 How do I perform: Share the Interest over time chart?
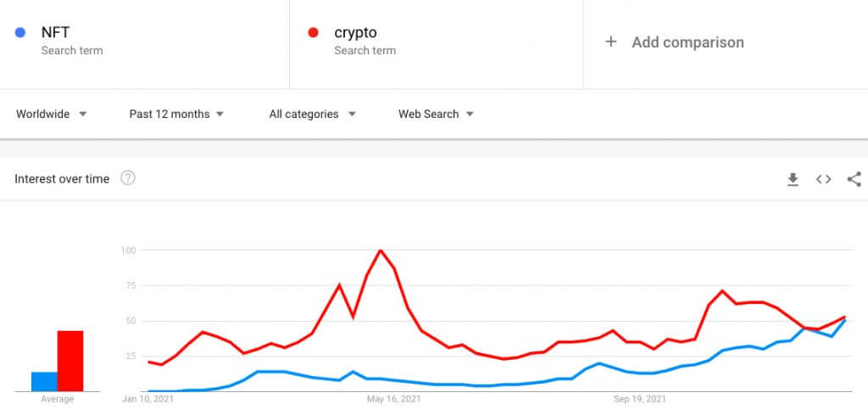click(854, 179)
